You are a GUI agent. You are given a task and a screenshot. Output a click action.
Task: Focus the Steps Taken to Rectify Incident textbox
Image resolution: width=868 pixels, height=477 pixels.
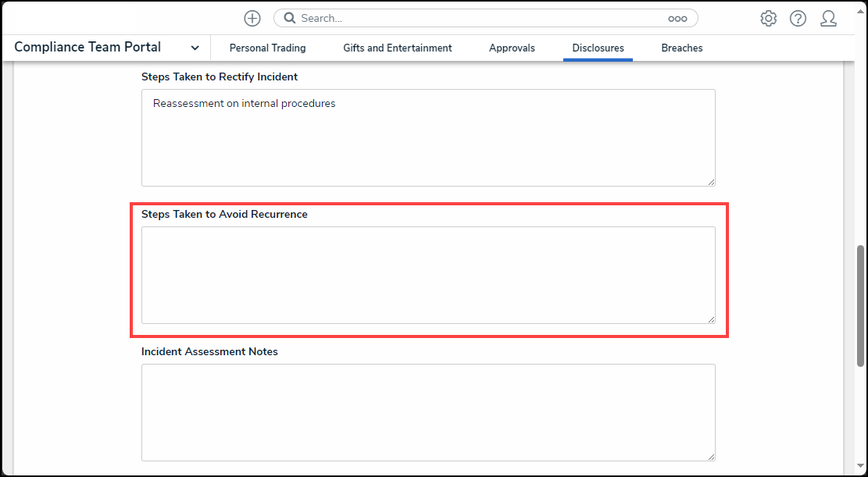[x=428, y=137]
